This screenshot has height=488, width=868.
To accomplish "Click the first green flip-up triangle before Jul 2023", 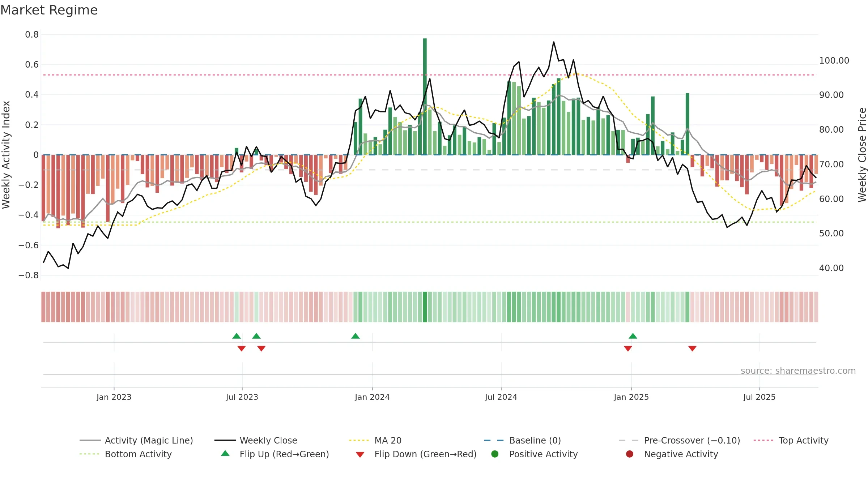I will [237, 336].
